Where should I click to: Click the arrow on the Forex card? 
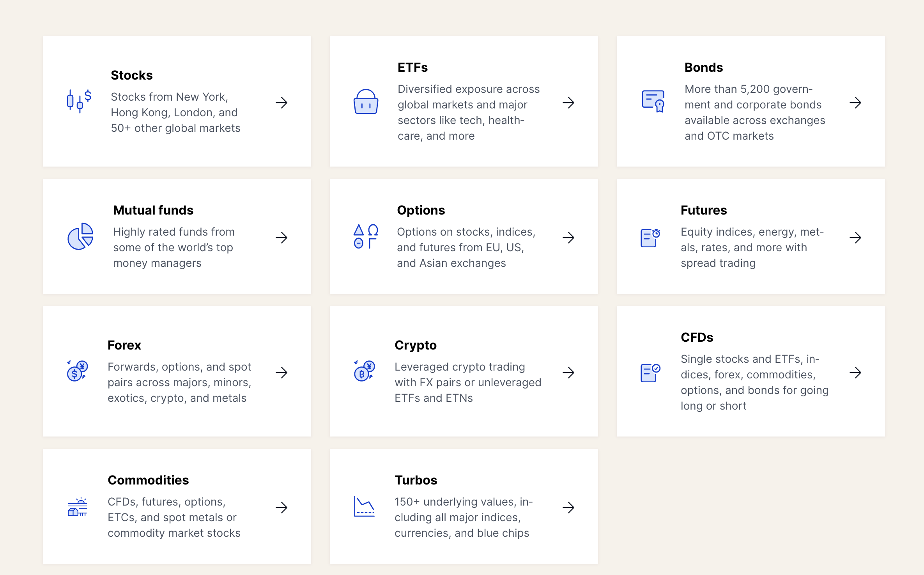(281, 373)
